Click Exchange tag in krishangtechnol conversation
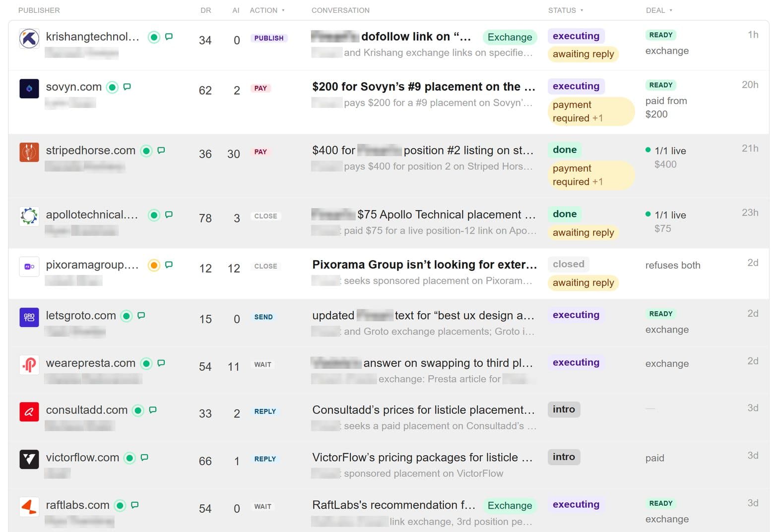 510,37
